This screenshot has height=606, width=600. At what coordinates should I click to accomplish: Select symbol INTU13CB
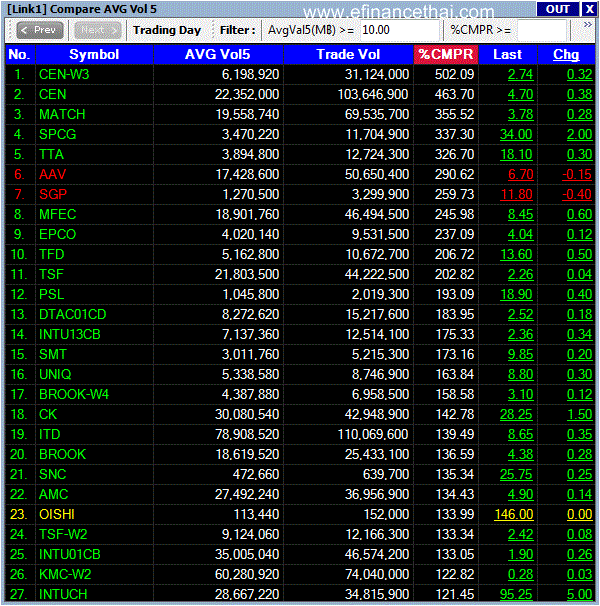click(70, 335)
